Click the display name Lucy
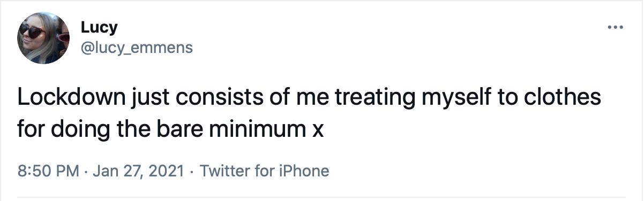Viewport: 644px width, 201px height. point(94,27)
